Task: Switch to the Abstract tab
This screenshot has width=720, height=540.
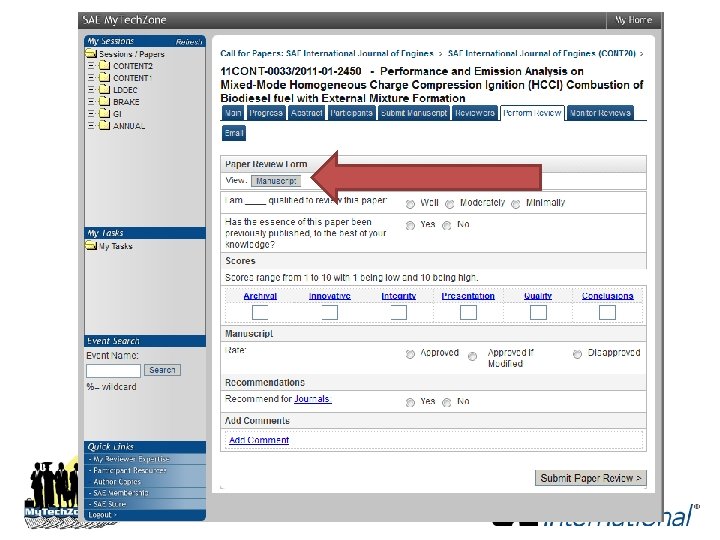Action: [x=306, y=113]
